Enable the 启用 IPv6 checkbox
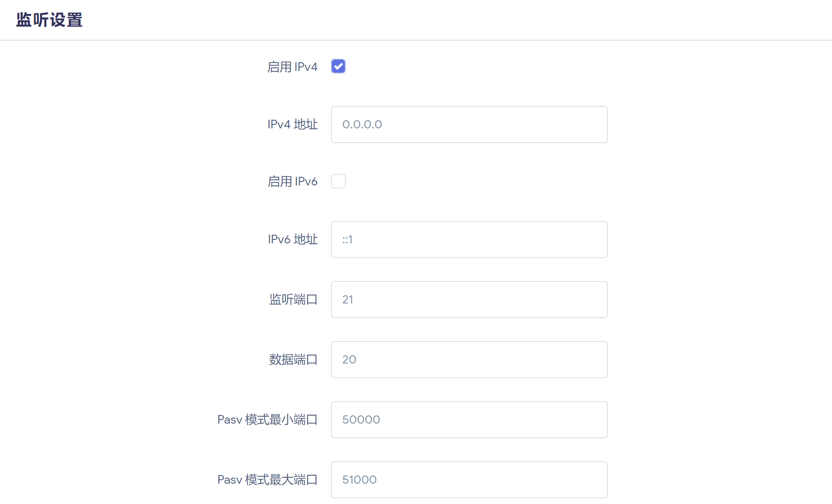Viewport: 832px width, 504px height. pyautogui.click(x=338, y=181)
